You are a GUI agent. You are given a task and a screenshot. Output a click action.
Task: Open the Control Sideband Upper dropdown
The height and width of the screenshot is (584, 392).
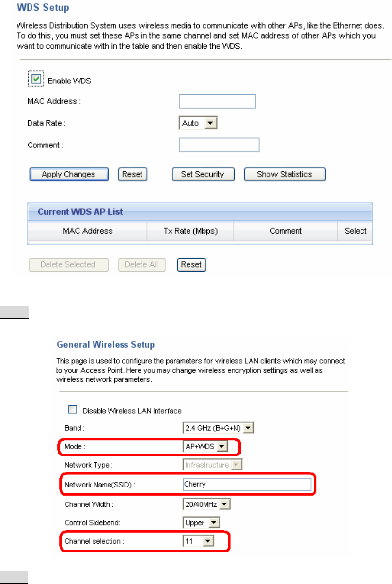202,523
